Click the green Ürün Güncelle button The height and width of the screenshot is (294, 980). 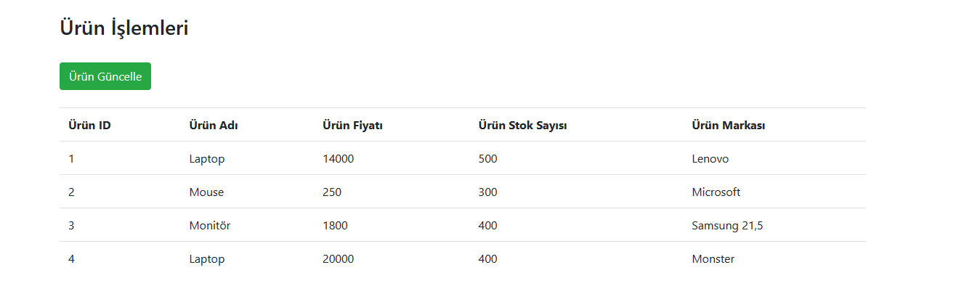[x=105, y=76]
